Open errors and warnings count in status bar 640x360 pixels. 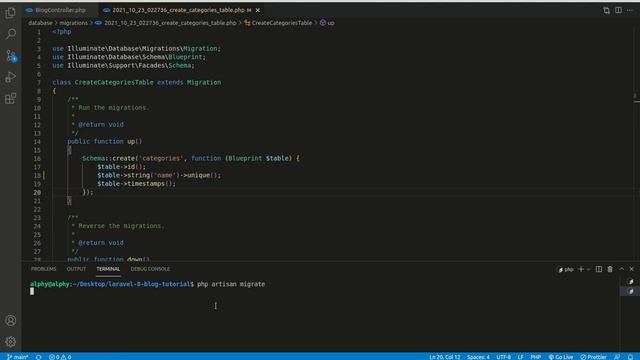point(60,357)
